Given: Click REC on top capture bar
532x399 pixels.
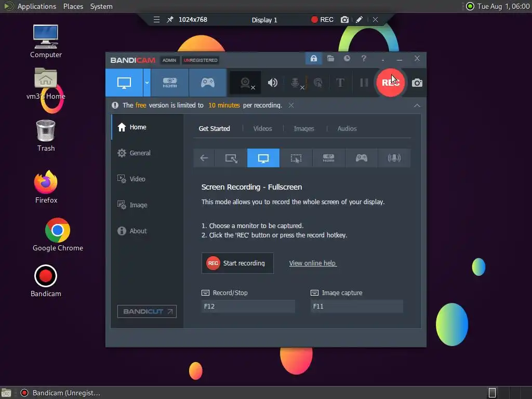Looking at the screenshot, I should pyautogui.click(x=322, y=20).
